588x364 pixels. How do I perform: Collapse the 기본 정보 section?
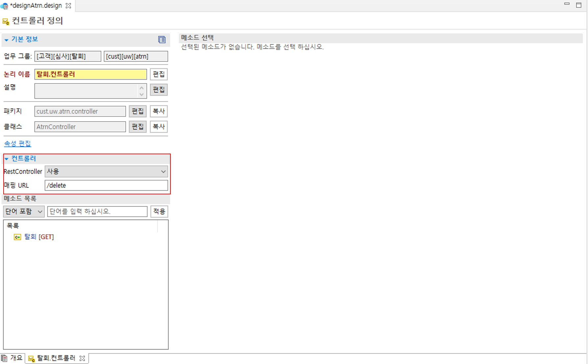coord(6,39)
